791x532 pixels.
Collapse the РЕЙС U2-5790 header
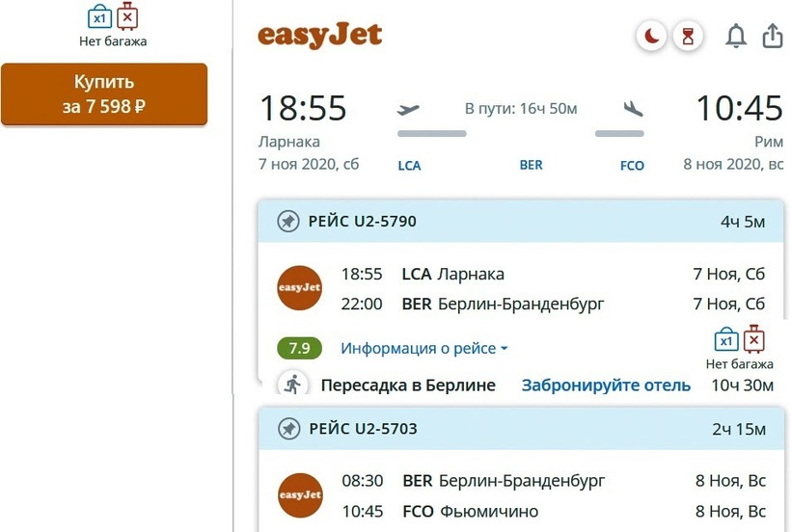[x=521, y=222]
